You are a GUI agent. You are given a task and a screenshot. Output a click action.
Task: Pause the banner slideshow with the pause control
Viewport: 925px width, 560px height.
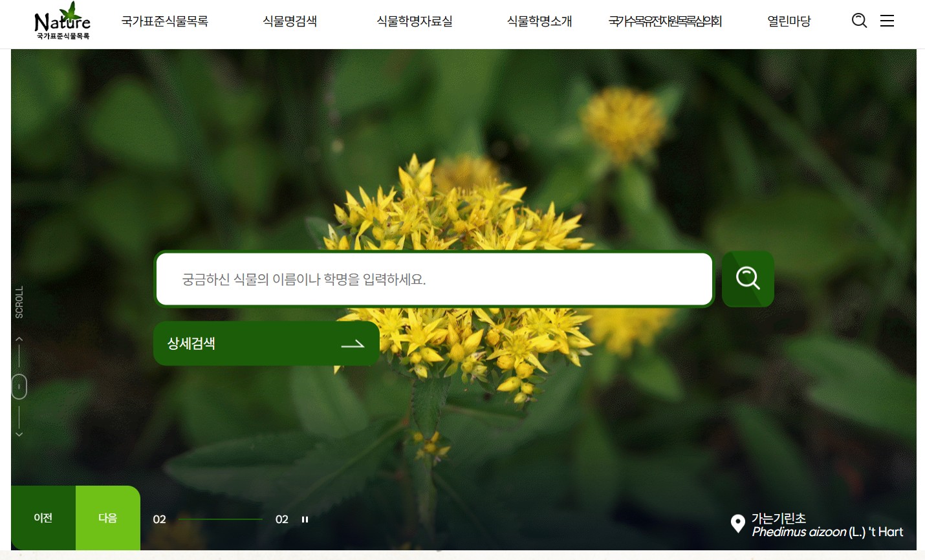(304, 519)
